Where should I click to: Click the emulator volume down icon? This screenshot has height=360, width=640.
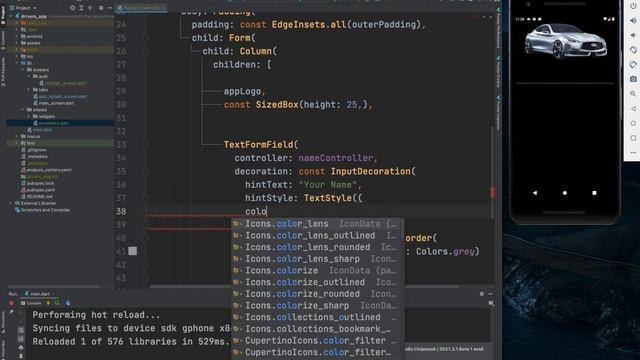[633, 35]
